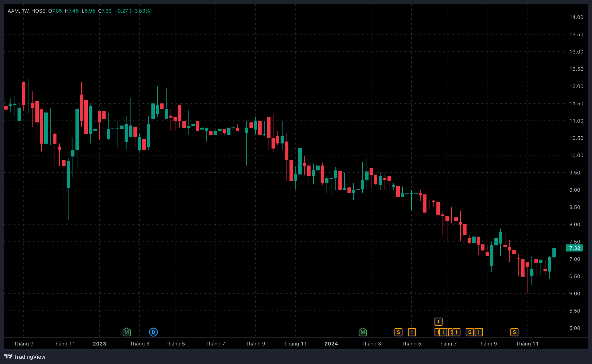Click the low value L6.95 in legend
This screenshot has height=364, width=592.
point(88,11)
